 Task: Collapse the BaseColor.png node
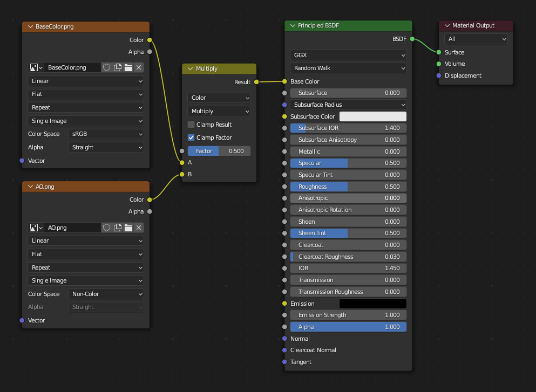pos(30,26)
